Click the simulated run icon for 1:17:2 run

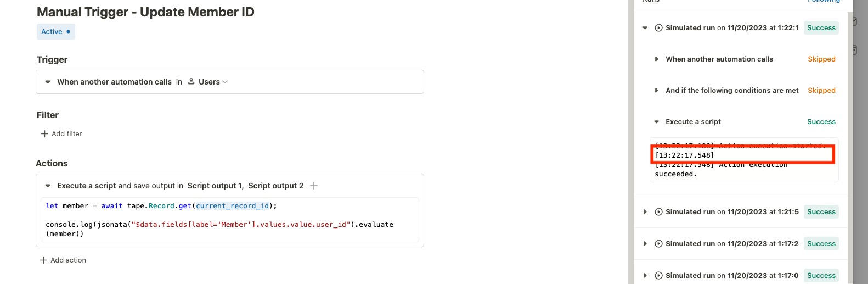point(658,243)
